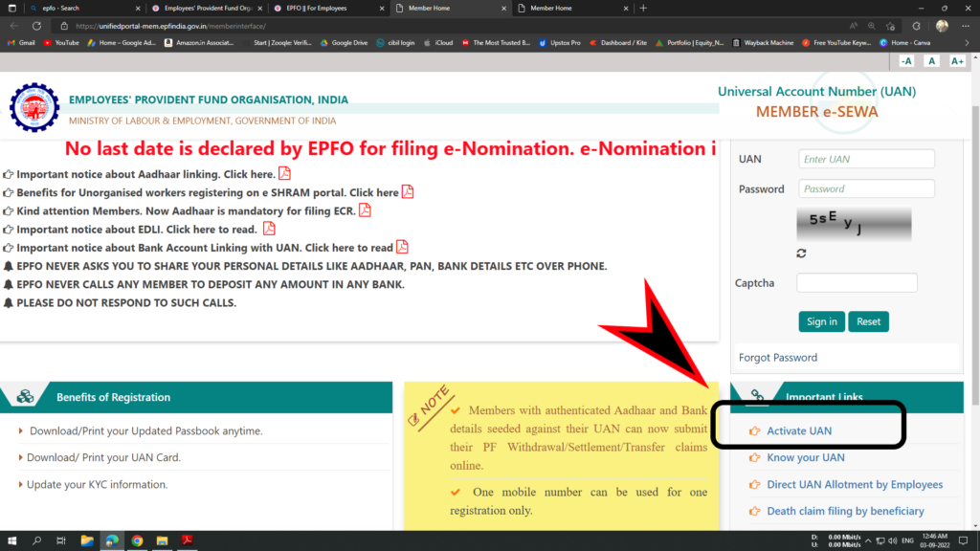Reload the page in browser
Viewport: 980px width, 551px height.
[x=37, y=26]
